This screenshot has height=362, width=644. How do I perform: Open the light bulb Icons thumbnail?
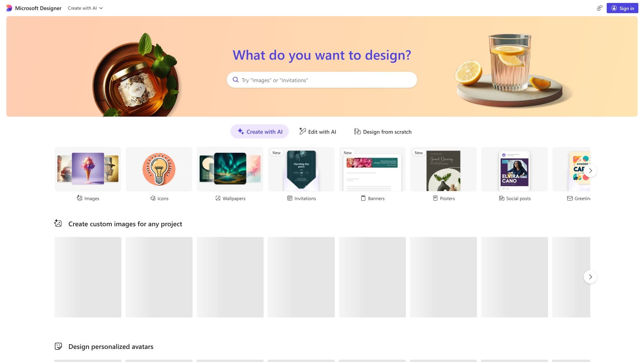point(159,169)
